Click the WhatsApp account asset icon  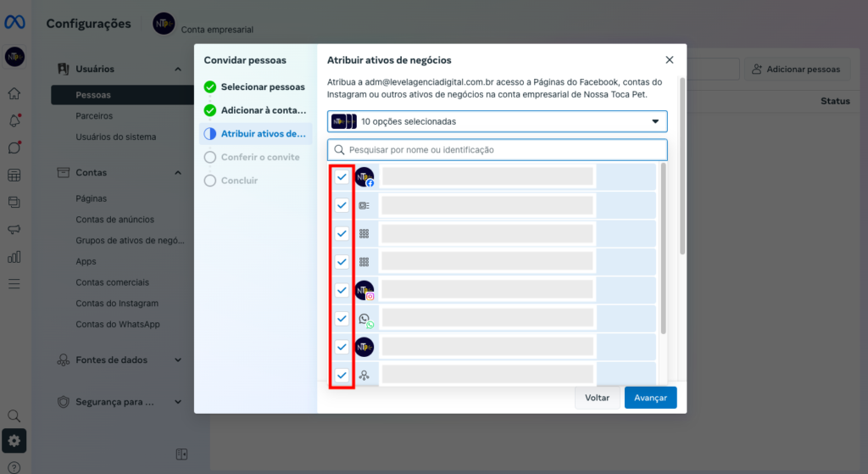364,319
